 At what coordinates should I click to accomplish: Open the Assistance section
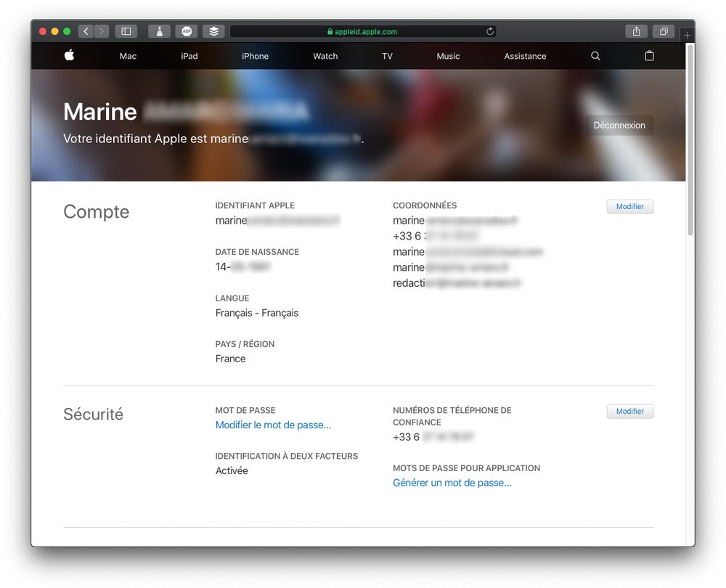(525, 56)
